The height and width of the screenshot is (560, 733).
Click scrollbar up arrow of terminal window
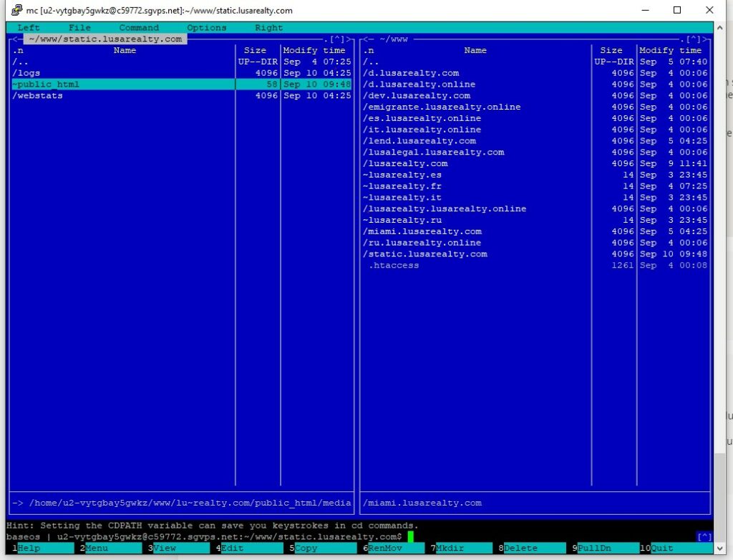(719, 28)
